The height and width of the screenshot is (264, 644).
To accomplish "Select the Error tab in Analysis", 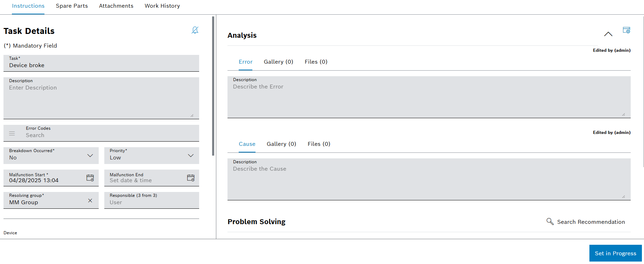I will pyautogui.click(x=246, y=62).
